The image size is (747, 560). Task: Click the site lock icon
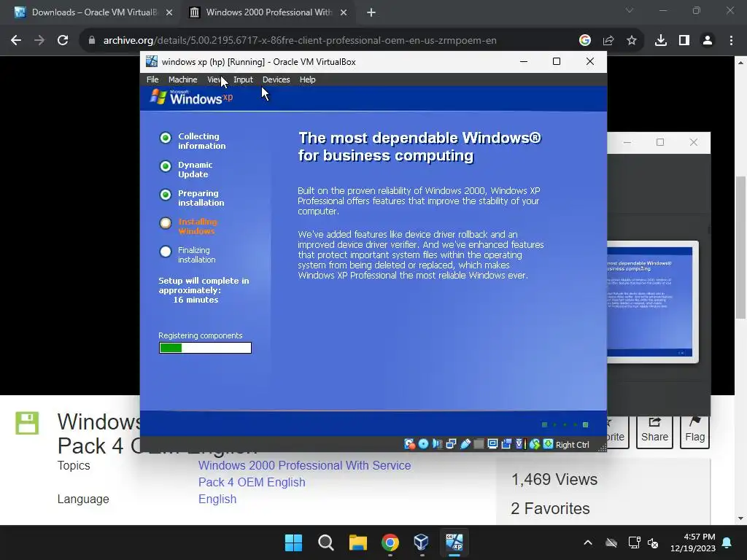point(91,41)
